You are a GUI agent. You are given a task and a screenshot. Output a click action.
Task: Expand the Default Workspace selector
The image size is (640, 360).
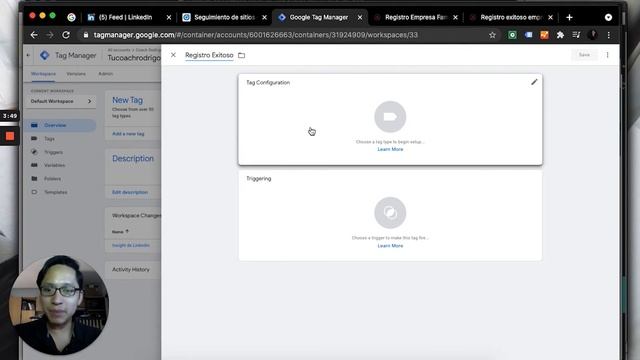pos(61,101)
